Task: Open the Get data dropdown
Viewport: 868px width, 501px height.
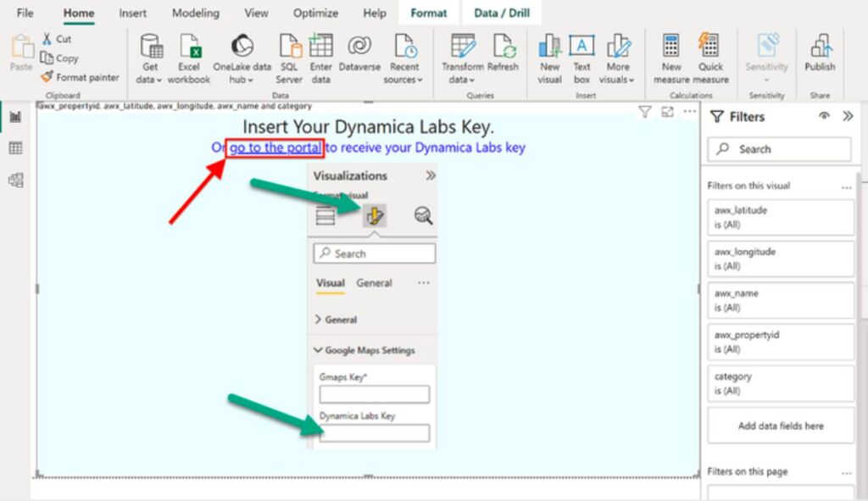Action: coord(150,80)
